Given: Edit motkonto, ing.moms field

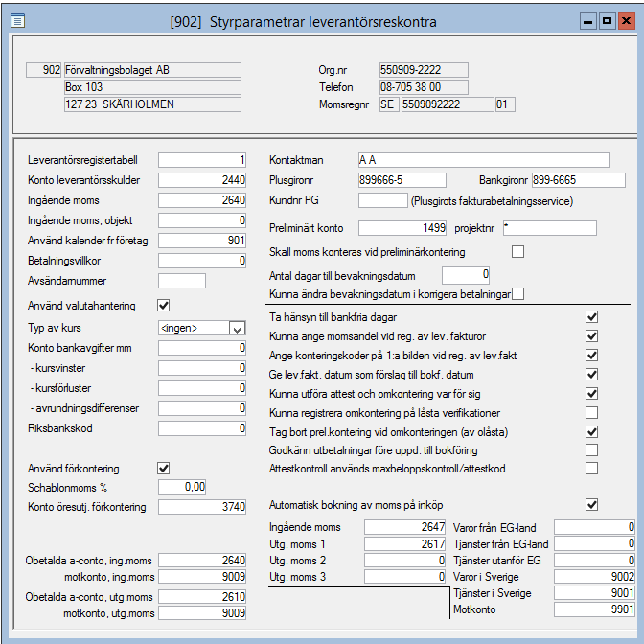Looking at the screenshot, I should [x=202, y=577].
